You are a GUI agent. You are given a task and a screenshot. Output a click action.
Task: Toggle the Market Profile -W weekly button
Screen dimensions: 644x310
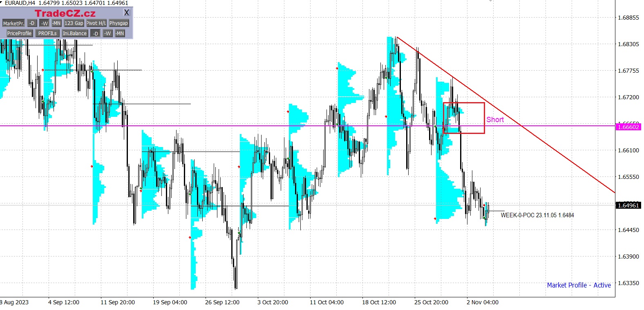(44, 23)
